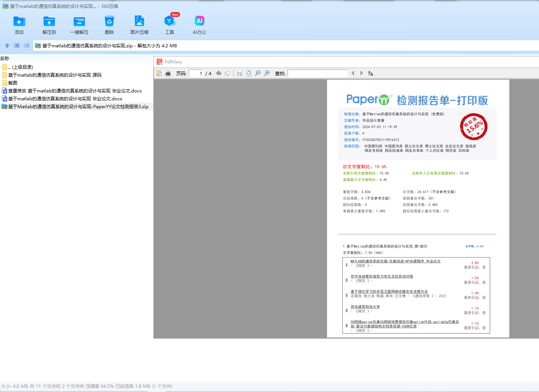Screen dimensions: 539x392
Task: Toggle match case for PDF search
Action: pyautogui.click(x=371, y=73)
